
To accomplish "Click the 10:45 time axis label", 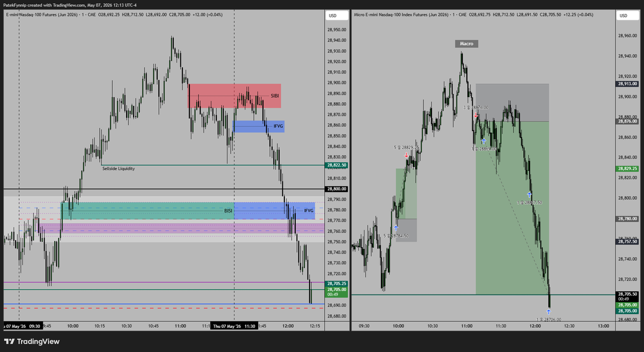I will [154, 326].
